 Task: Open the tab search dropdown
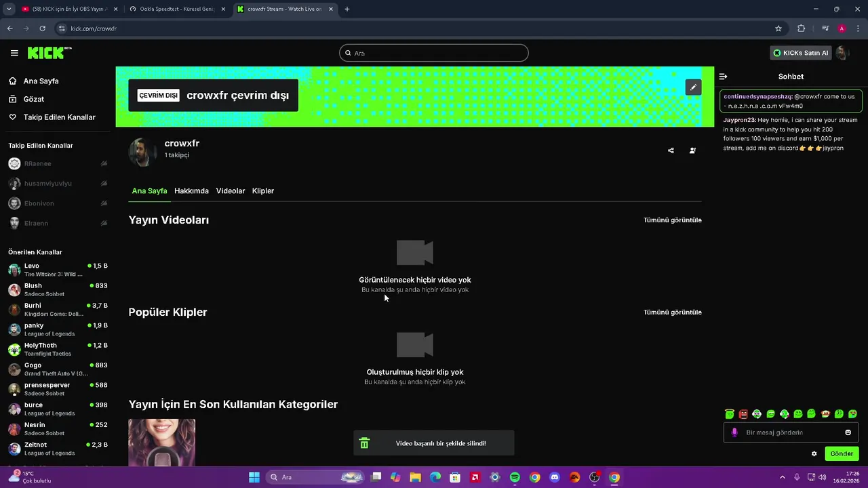(x=9, y=9)
